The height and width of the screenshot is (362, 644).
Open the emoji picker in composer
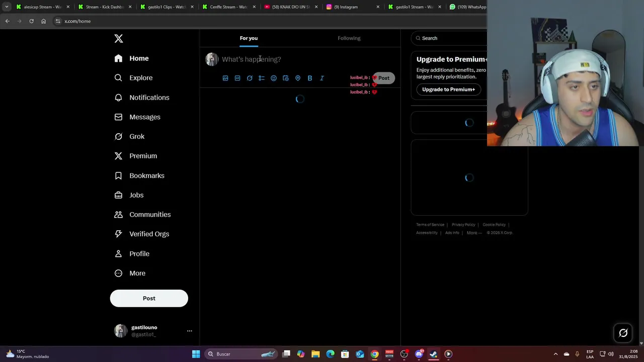click(274, 78)
